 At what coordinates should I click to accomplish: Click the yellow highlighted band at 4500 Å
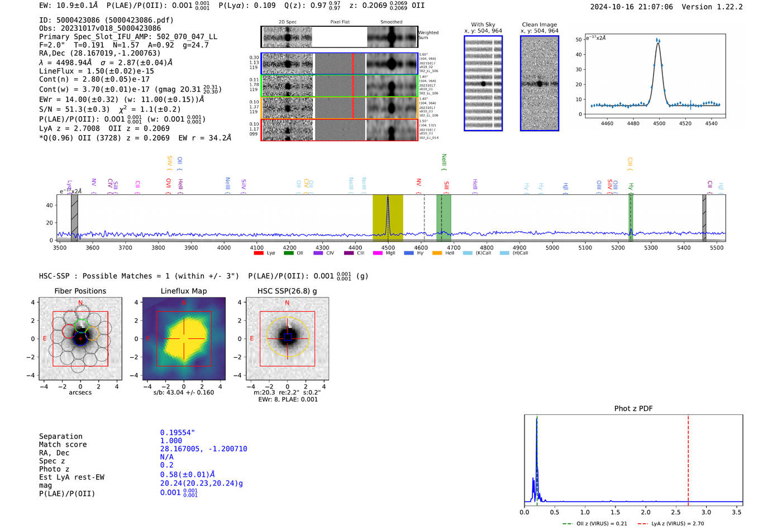click(x=388, y=218)
